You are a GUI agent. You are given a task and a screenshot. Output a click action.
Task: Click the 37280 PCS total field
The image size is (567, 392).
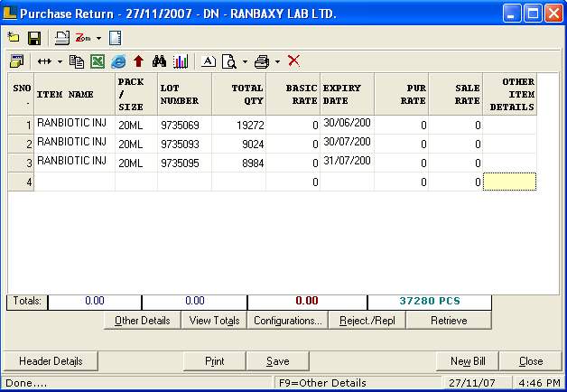(x=430, y=301)
